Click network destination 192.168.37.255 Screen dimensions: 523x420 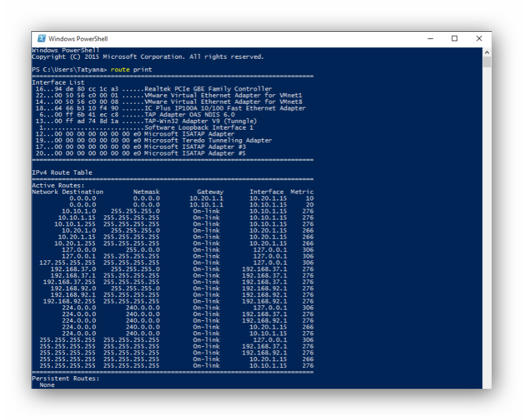click(x=70, y=282)
